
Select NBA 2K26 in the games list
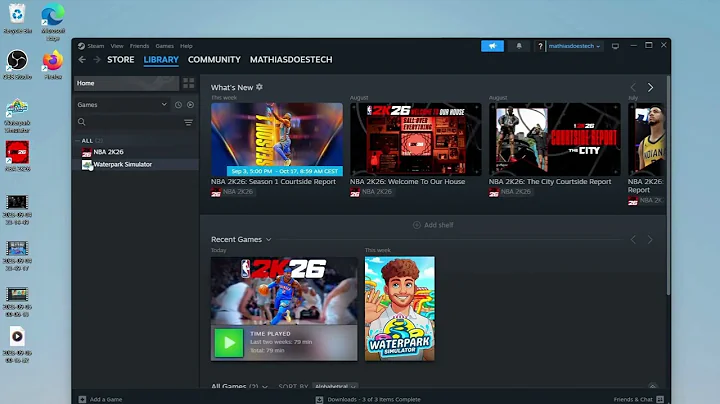(x=108, y=152)
